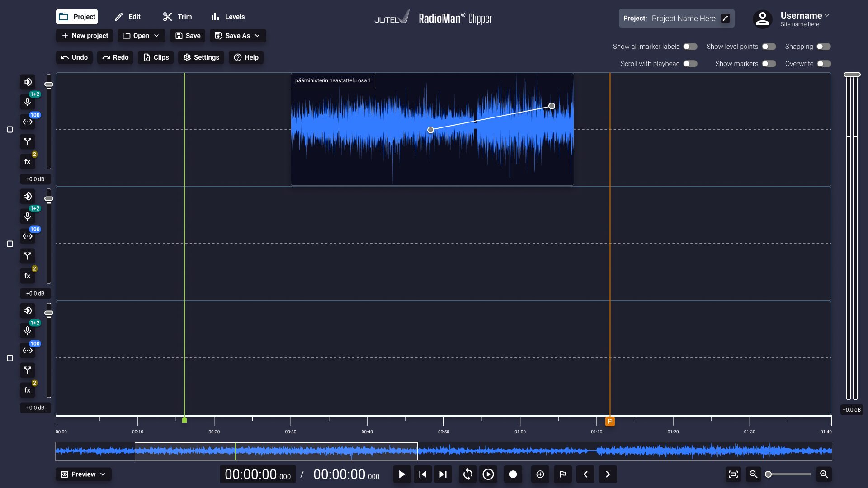Open the first track fx effects
868x488 pixels.
click(28, 161)
